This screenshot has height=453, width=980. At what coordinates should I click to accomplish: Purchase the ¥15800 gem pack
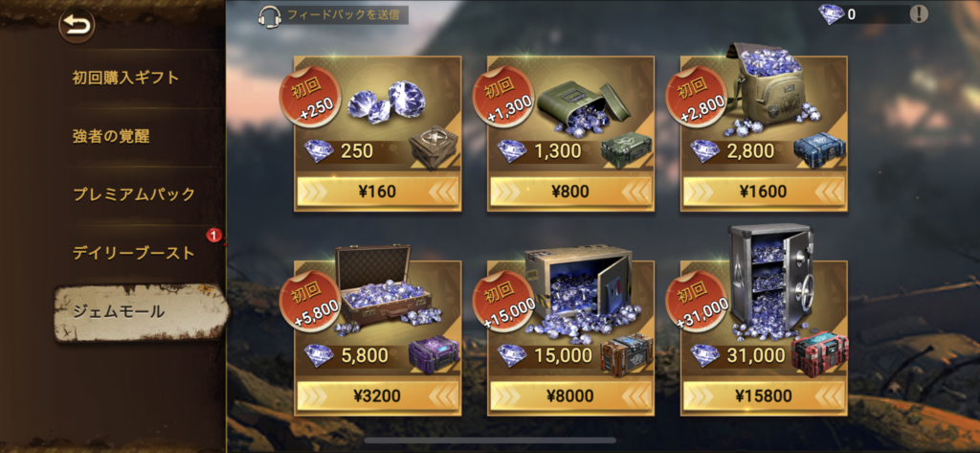[765, 396]
